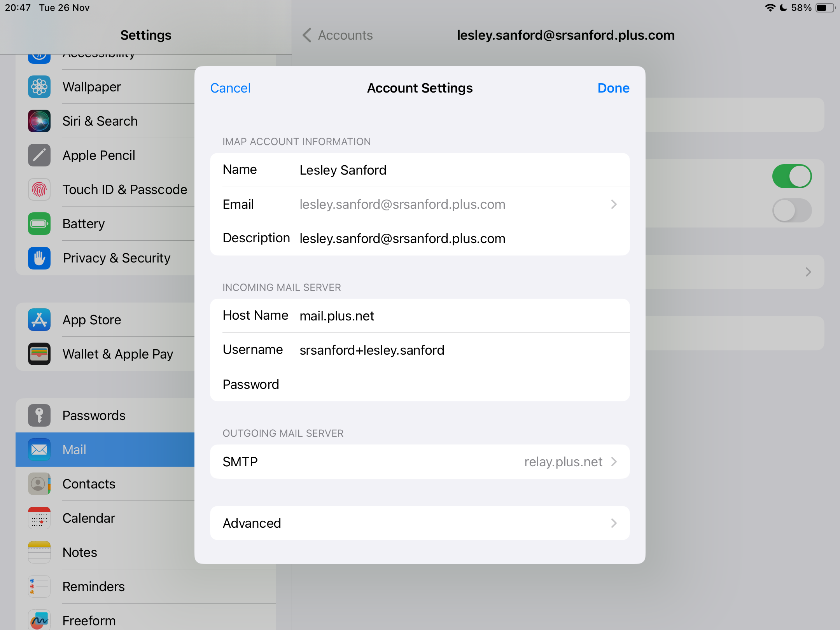840x630 pixels.
Task: Edit the Name field Lesley Sanford
Action: point(420,170)
